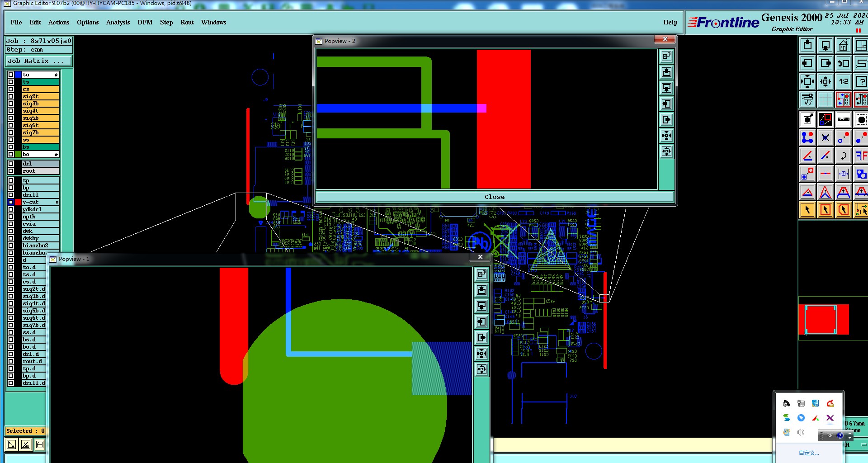The width and height of the screenshot is (868, 463).
Task: Click the red-framed traffic light layer icon
Action: pos(844,99)
